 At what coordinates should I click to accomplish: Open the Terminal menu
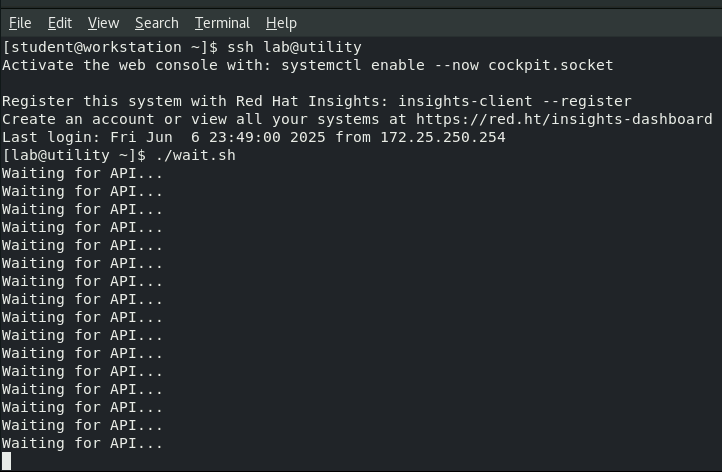222,22
